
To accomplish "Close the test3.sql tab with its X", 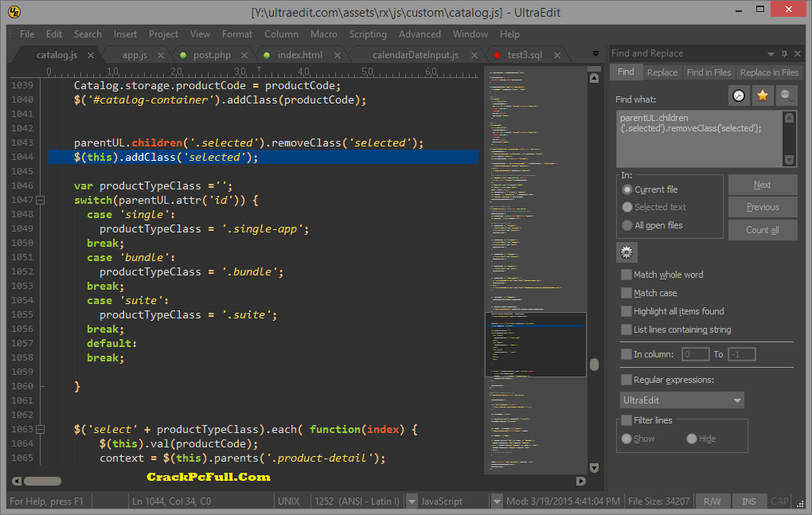I will click(x=556, y=55).
